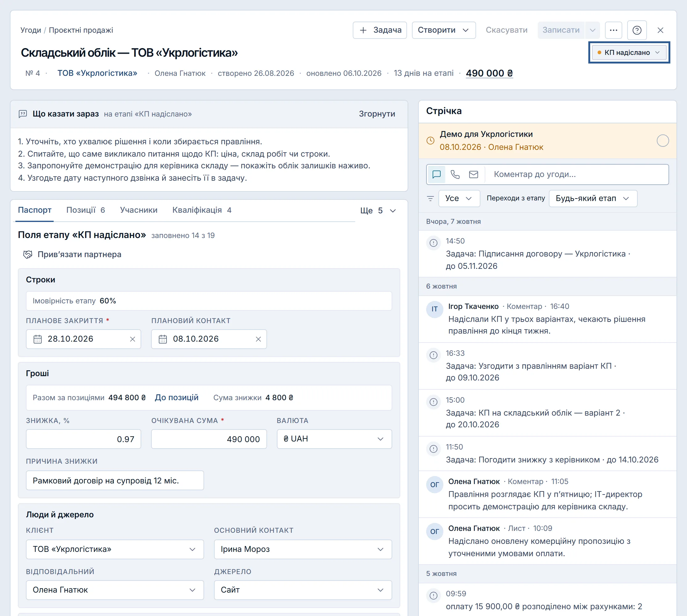
Task: Follow the До позицій link
Action: coord(176,397)
